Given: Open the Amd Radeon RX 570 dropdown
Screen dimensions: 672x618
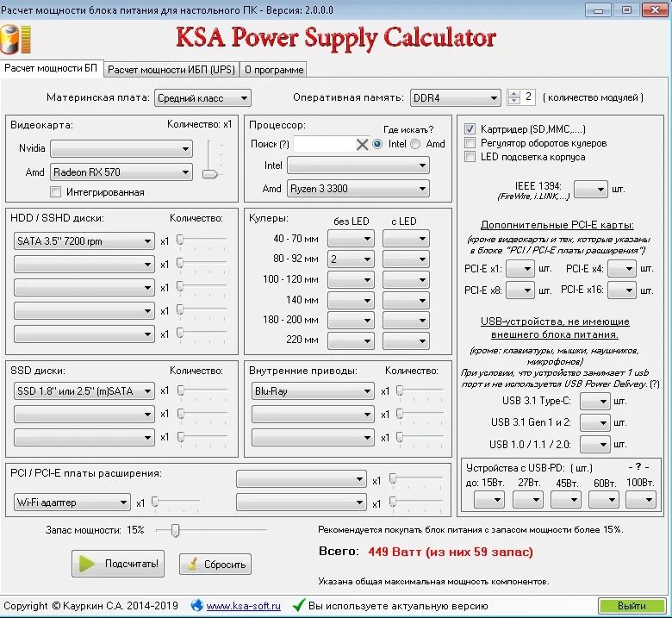Looking at the screenshot, I should coord(121,172).
